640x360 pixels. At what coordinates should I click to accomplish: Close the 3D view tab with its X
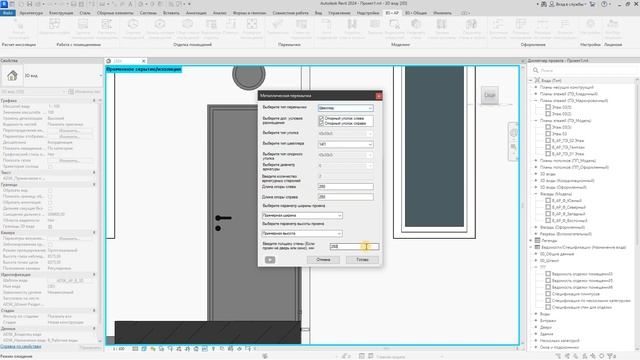click(x=143, y=61)
